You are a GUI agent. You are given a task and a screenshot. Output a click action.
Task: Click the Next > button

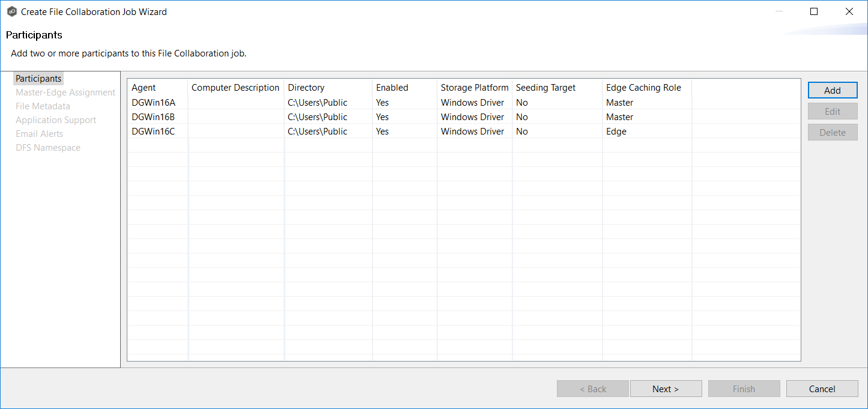click(666, 389)
